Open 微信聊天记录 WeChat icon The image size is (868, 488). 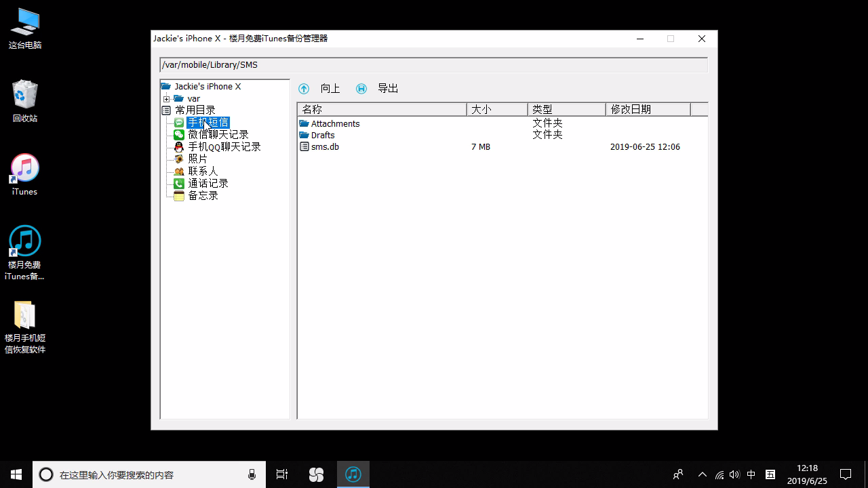click(x=179, y=135)
